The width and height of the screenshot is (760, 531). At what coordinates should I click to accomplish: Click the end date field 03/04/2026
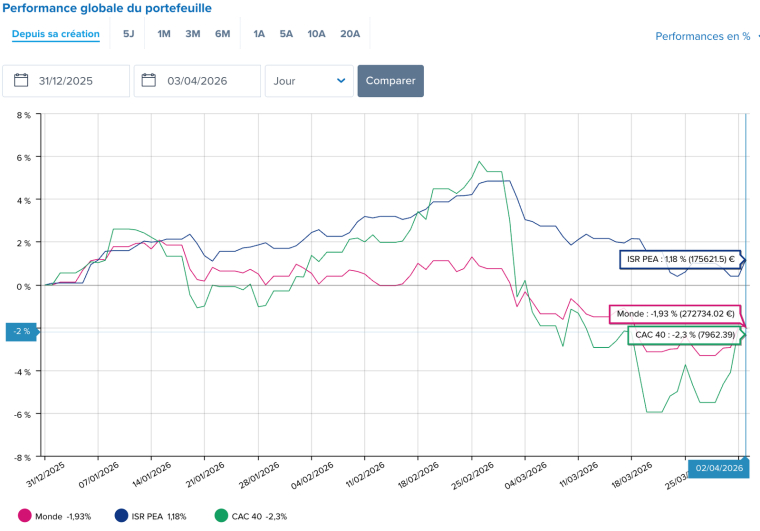coord(203,81)
